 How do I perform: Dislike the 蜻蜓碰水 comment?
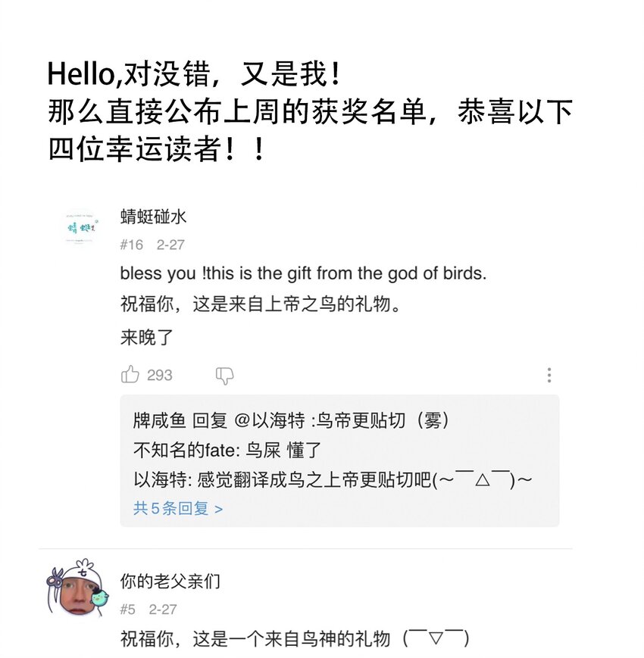click(224, 376)
